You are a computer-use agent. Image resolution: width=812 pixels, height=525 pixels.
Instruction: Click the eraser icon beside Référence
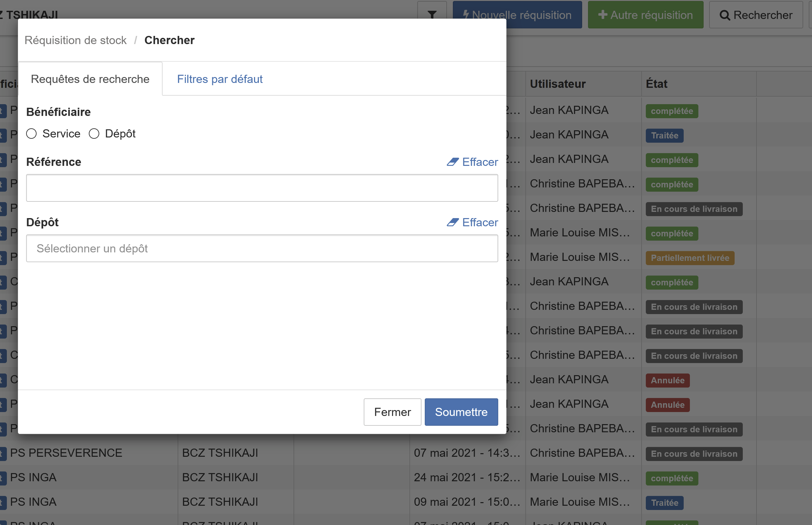pos(453,162)
